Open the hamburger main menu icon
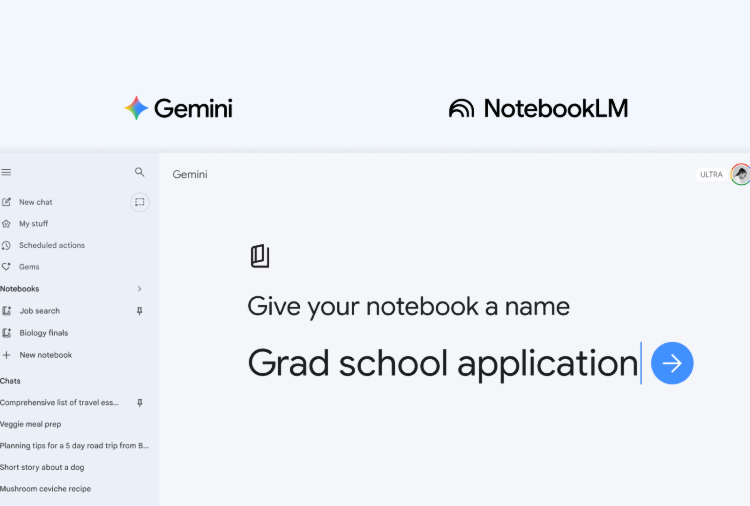The height and width of the screenshot is (506, 750). tap(6, 172)
